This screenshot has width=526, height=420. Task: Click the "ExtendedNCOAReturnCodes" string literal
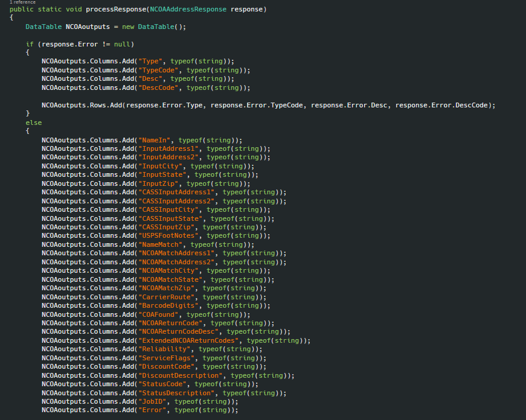click(188, 340)
